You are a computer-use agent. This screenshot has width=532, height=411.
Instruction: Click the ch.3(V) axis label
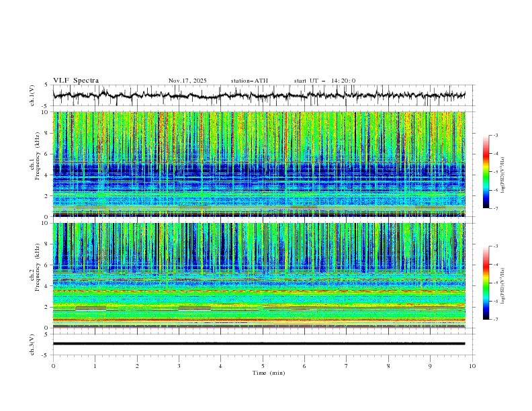[32, 344]
